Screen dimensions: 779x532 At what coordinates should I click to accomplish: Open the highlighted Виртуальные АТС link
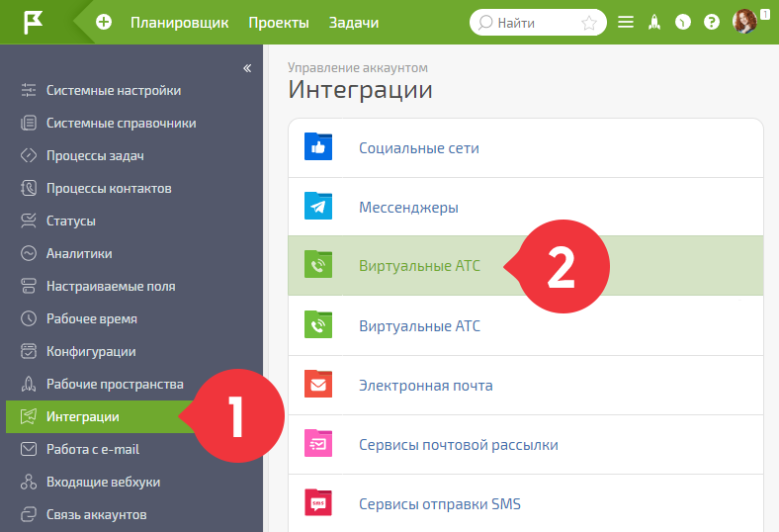[x=419, y=266]
